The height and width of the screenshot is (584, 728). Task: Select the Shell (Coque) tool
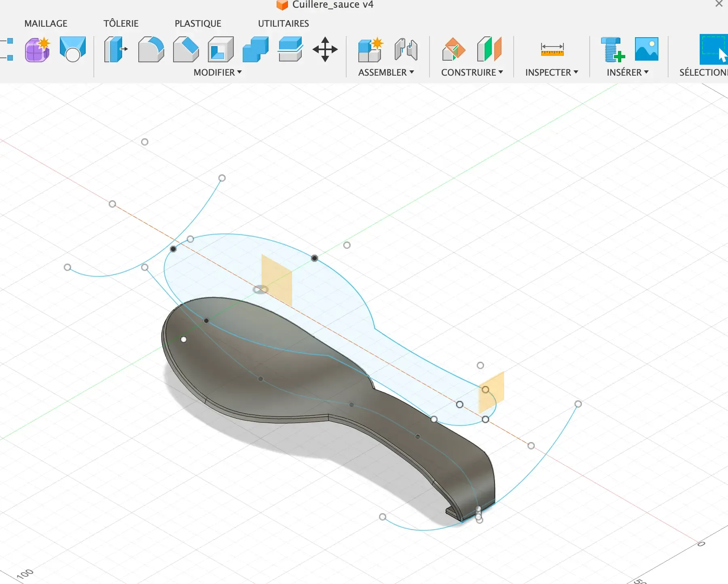(x=221, y=49)
